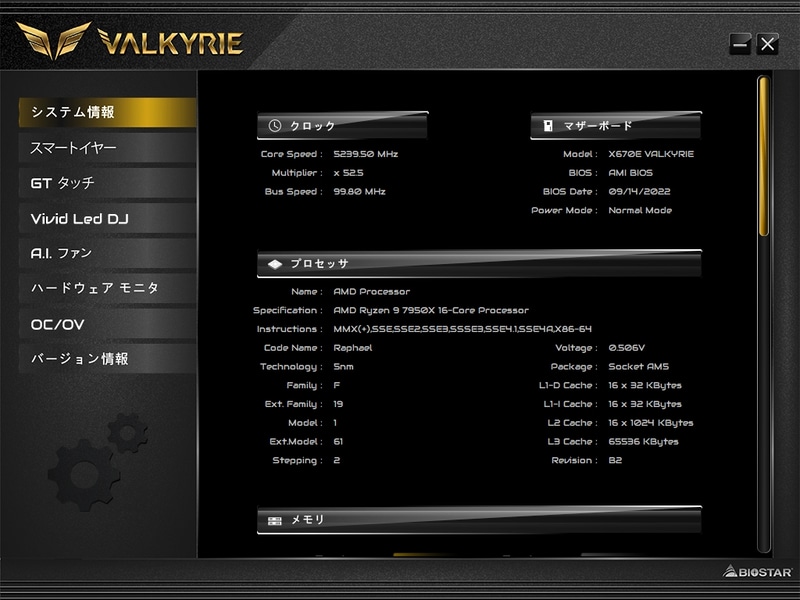The height and width of the screenshot is (600, 800).
Task: Collapse the プロセッサ section header bar
Action: 480,263
